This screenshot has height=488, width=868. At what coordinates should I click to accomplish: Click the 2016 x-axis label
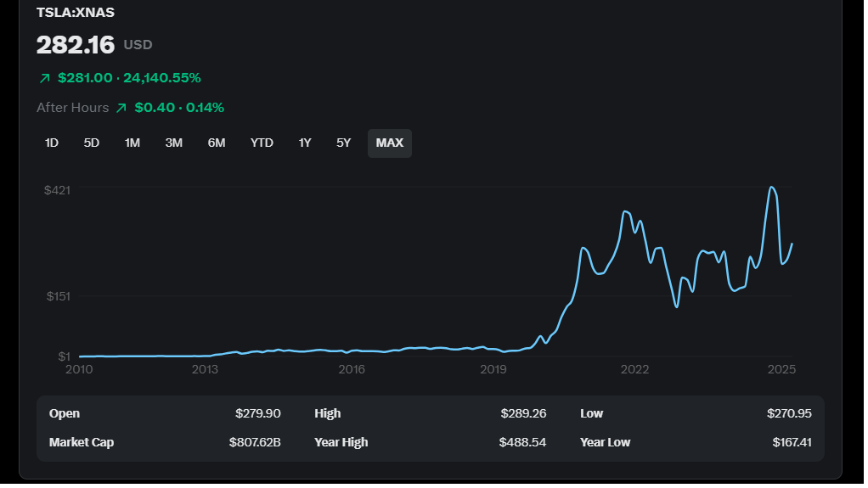pyautogui.click(x=352, y=371)
